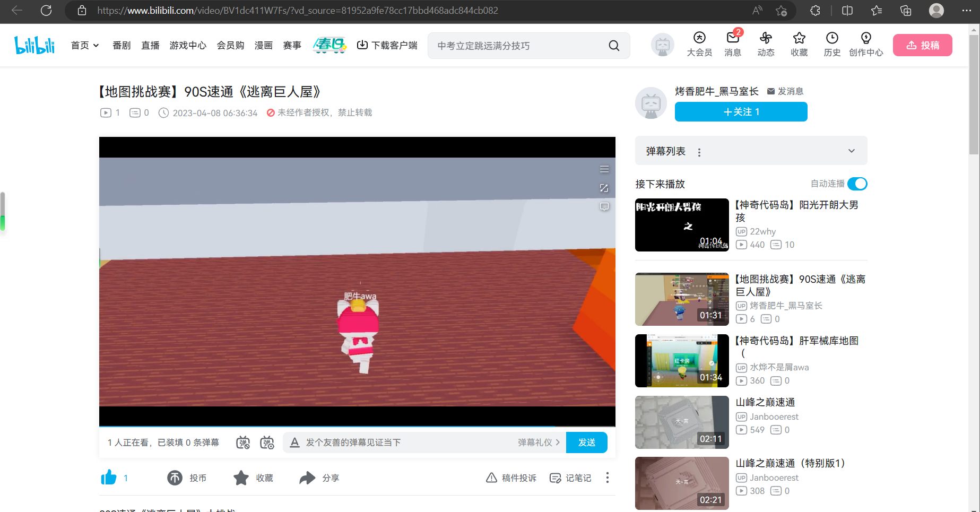Open 山峰之巅速通 02:11 thumbnail

[x=682, y=422]
